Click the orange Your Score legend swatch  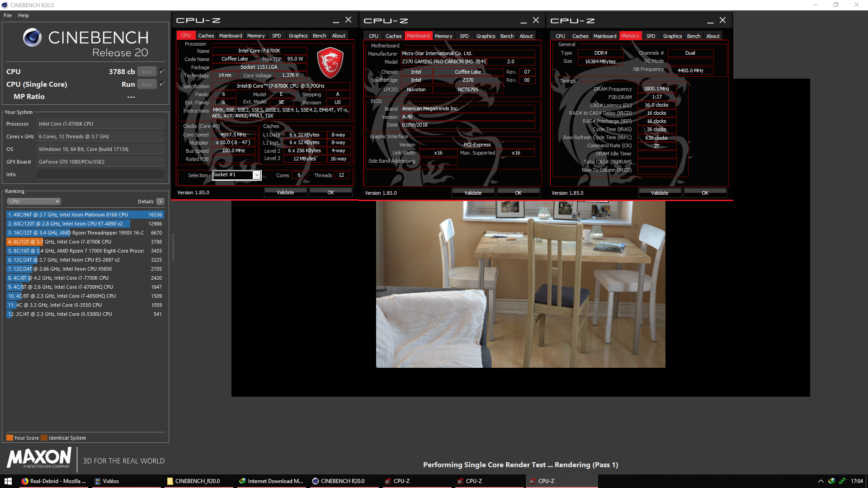point(9,438)
